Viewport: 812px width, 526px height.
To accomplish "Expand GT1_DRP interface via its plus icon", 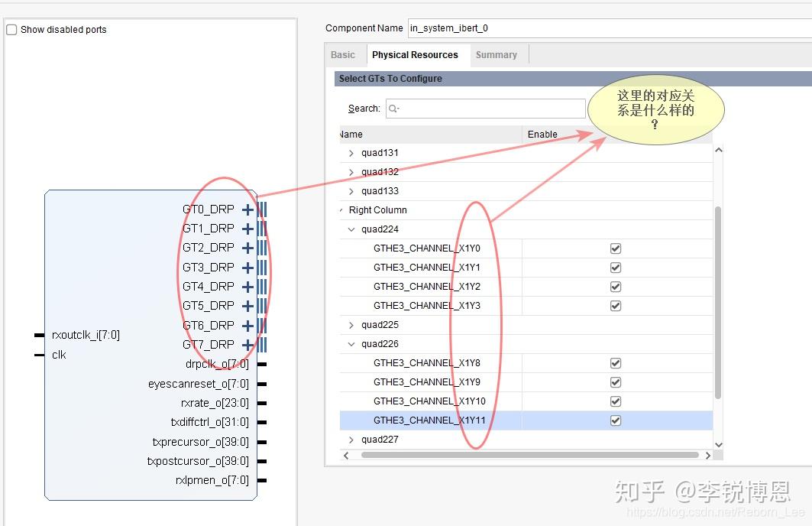I will point(247,228).
